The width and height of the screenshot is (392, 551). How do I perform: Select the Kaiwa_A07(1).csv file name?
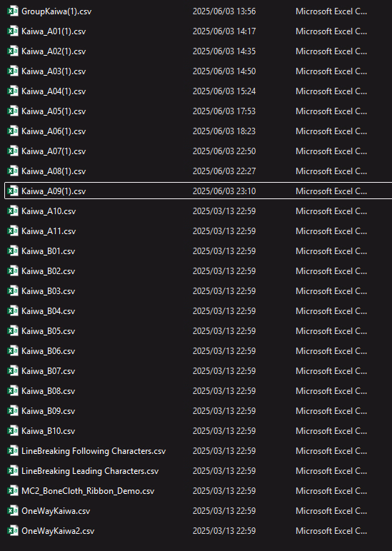(x=54, y=151)
